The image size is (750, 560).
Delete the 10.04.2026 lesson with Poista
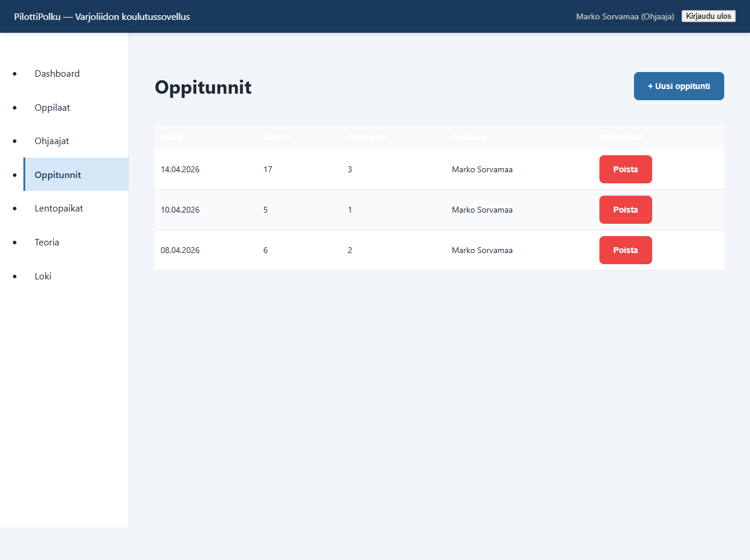tap(625, 210)
